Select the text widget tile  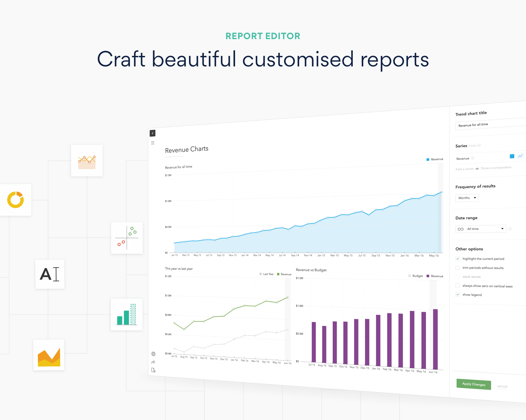coord(50,274)
